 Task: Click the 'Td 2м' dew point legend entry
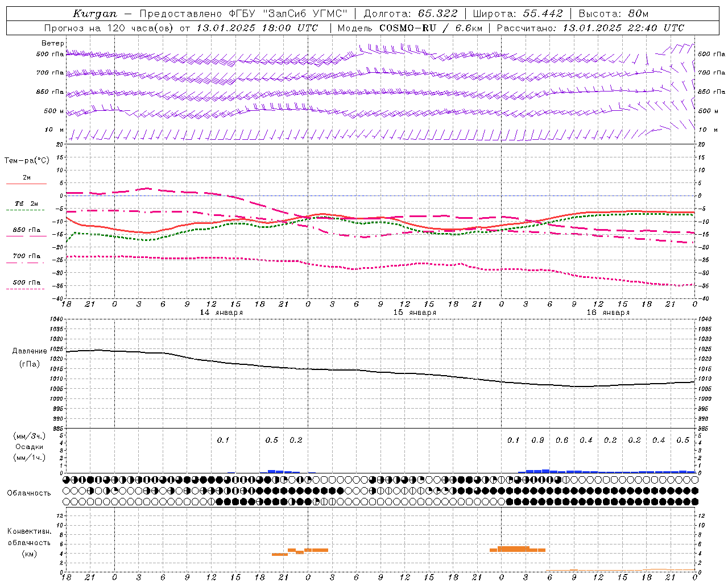[27, 203]
